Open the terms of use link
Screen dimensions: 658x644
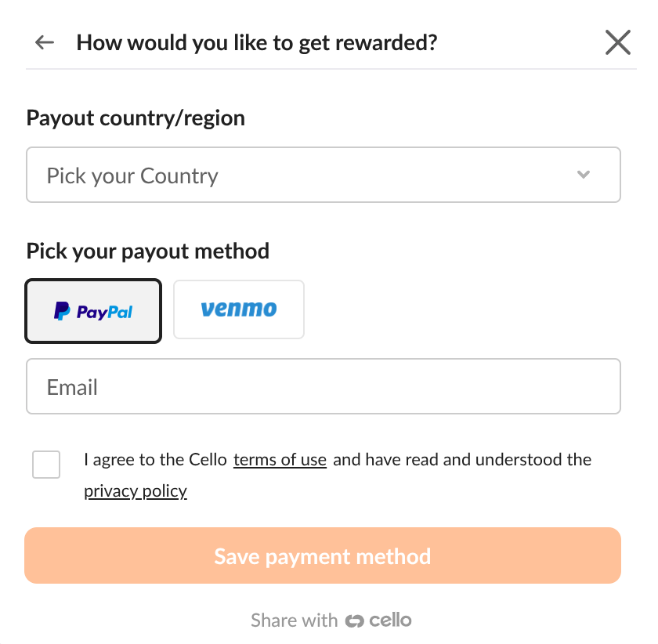(280, 460)
